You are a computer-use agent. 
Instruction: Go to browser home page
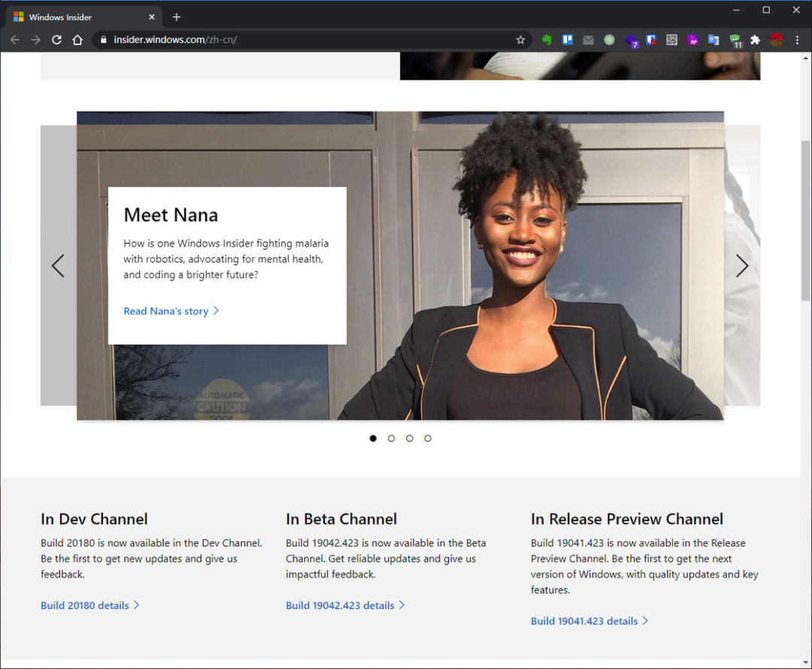(x=77, y=40)
